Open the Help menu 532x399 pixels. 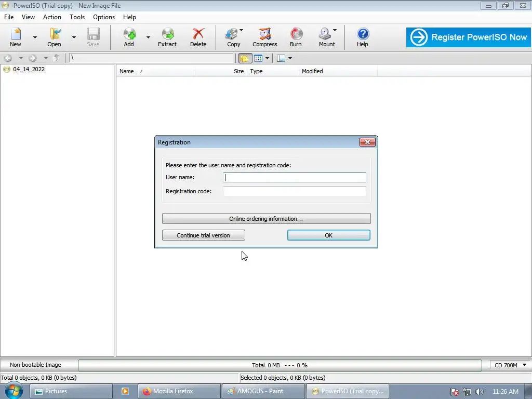click(x=129, y=17)
